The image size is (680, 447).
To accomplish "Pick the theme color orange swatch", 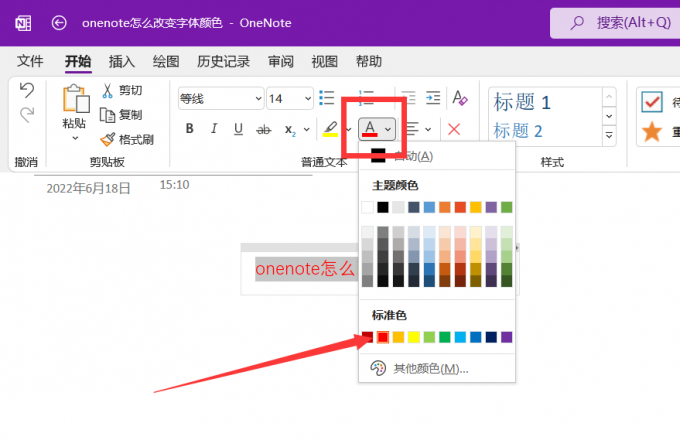I will click(x=445, y=207).
